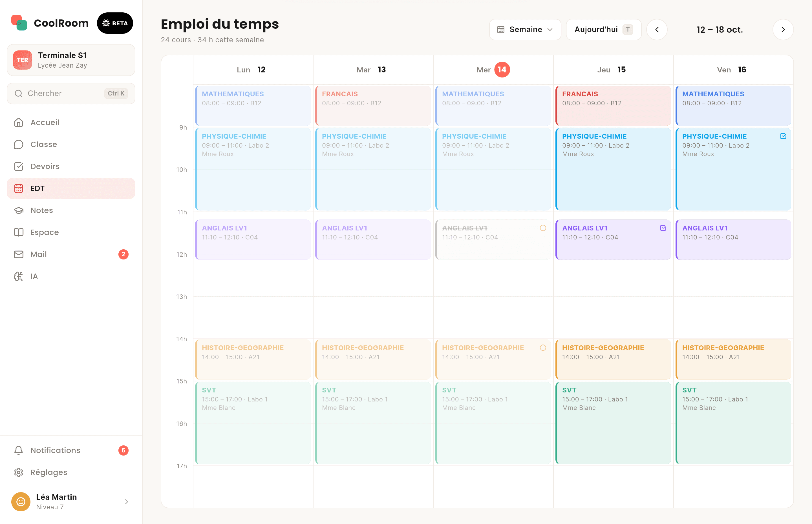Click homework check icon on Physique-Chimie Friday
This screenshot has width=812, height=524.
click(x=783, y=136)
